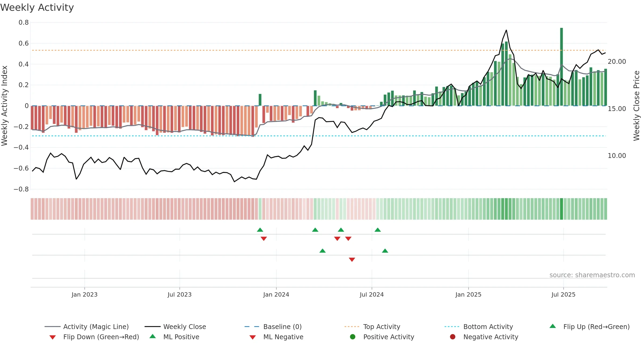This screenshot has width=644, height=362.
Task: Click the 10.00 price axis label
Action: pyautogui.click(x=617, y=156)
